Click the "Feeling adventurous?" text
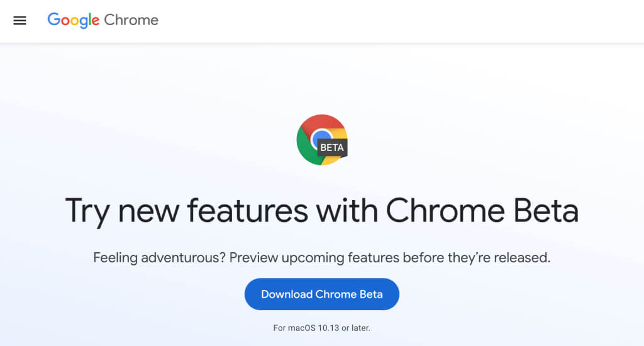The width and height of the screenshot is (644, 346). pos(159,257)
